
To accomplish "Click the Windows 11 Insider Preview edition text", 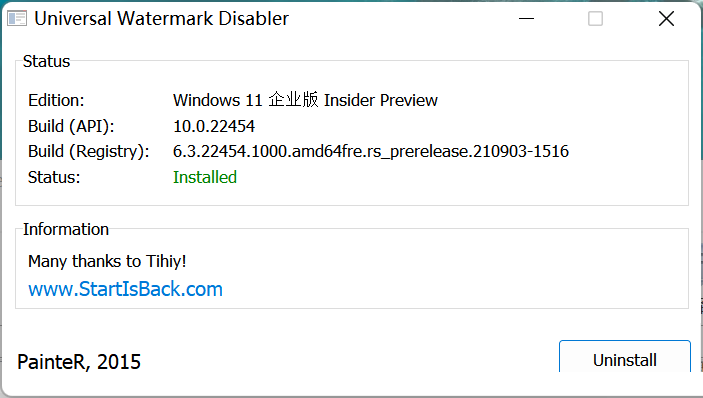I will coord(305,100).
